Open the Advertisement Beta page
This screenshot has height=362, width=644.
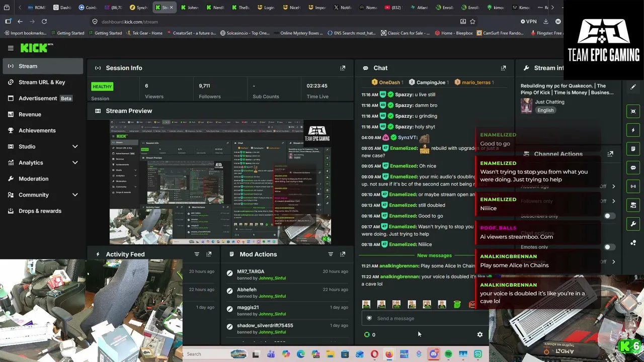coord(43,98)
